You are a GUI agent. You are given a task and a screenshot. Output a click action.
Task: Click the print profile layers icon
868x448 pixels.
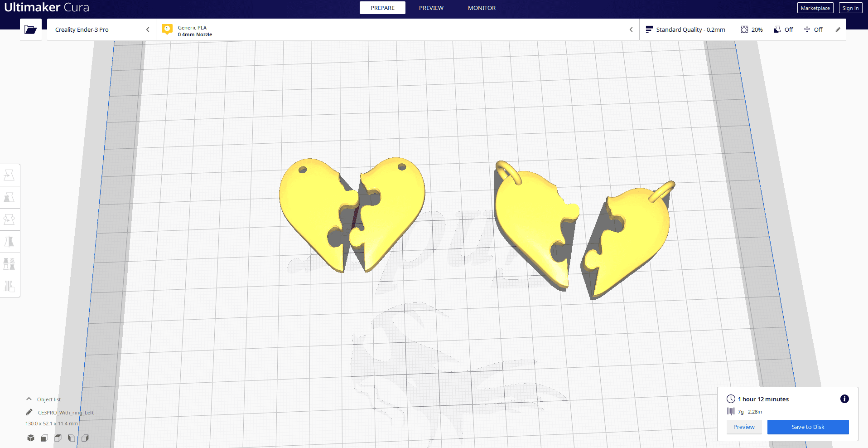649,29
